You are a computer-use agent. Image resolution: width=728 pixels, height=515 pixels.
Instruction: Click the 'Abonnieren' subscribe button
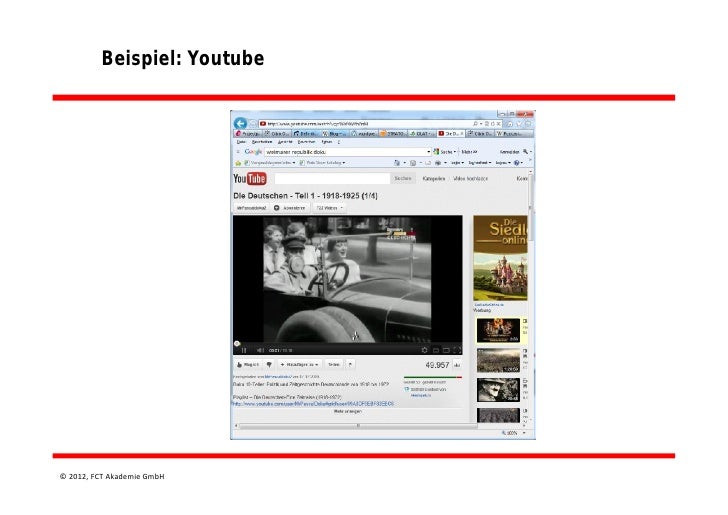pos(291,208)
